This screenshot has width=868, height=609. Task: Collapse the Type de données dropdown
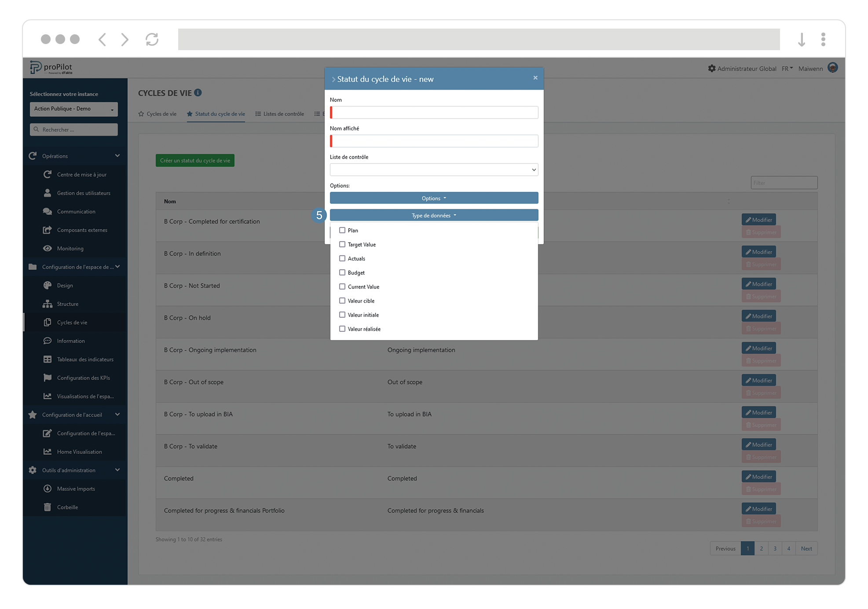point(433,215)
